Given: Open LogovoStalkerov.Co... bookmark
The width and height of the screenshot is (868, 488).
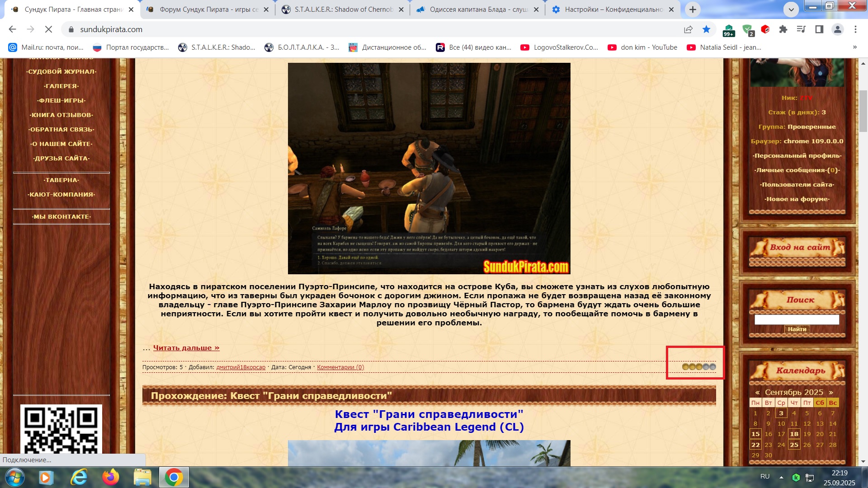Looking at the screenshot, I should pyautogui.click(x=559, y=47).
